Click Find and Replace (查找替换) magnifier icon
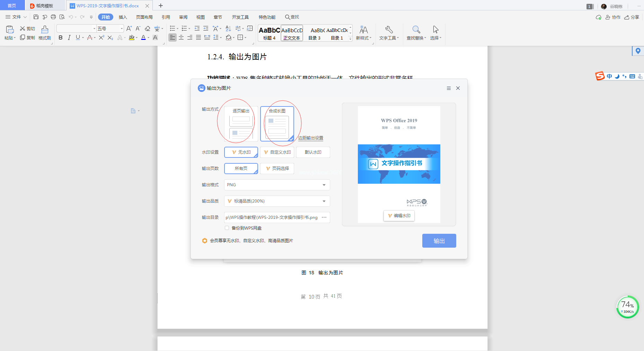644x351 pixels. tap(416, 29)
